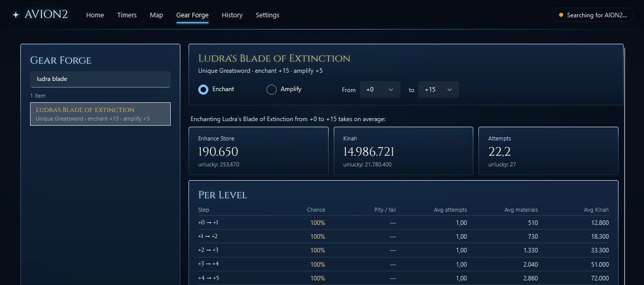Click the 'Avg attempts' column header

(x=450, y=210)
